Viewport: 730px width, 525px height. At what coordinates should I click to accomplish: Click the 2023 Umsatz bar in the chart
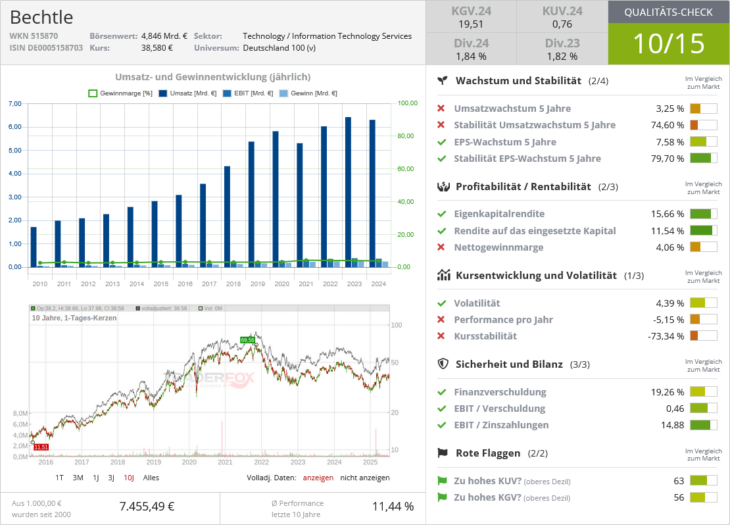[348, 192]
